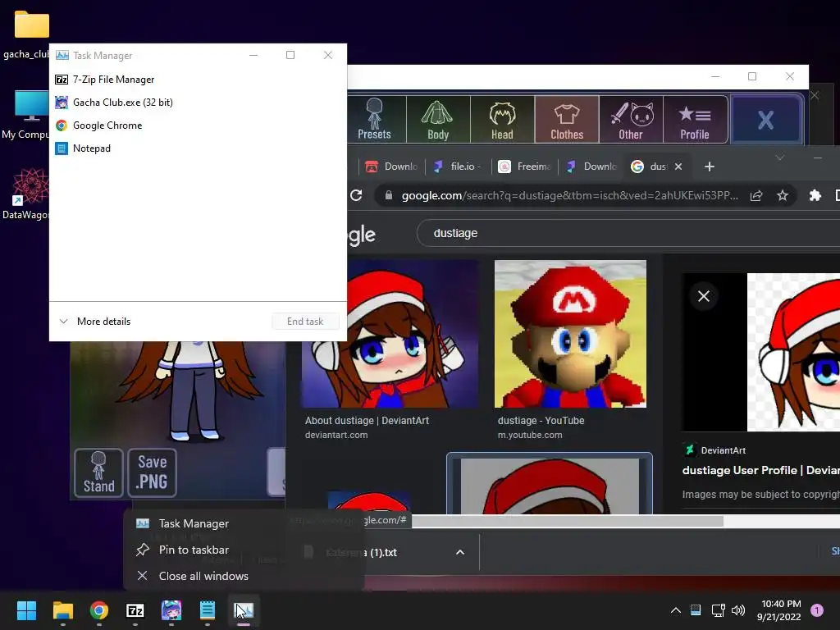Select the Clothes tab in Gacha Club

pyautogui.click(x=567, y=120)
